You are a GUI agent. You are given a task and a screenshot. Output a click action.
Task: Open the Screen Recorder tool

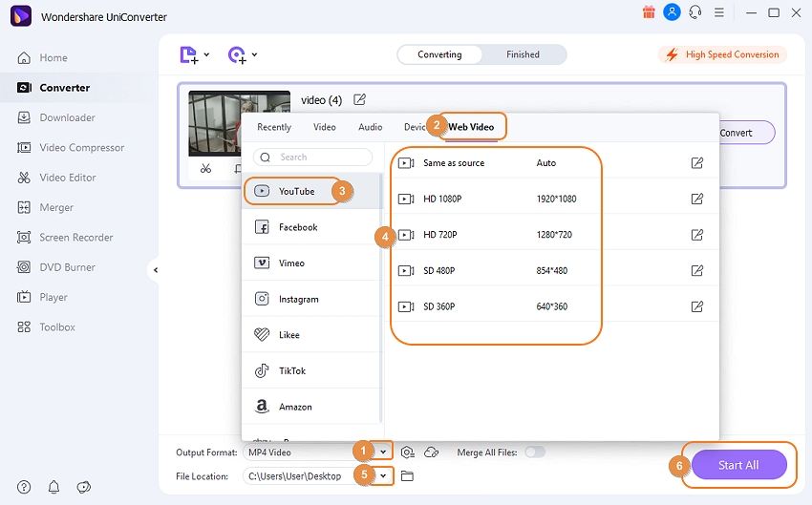[x=65, y=238]
